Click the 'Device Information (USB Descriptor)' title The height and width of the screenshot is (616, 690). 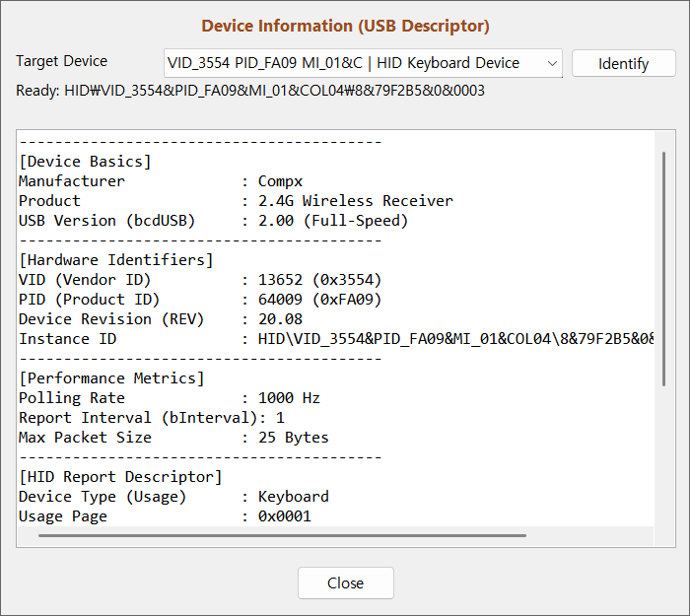[x=345, y=26]
